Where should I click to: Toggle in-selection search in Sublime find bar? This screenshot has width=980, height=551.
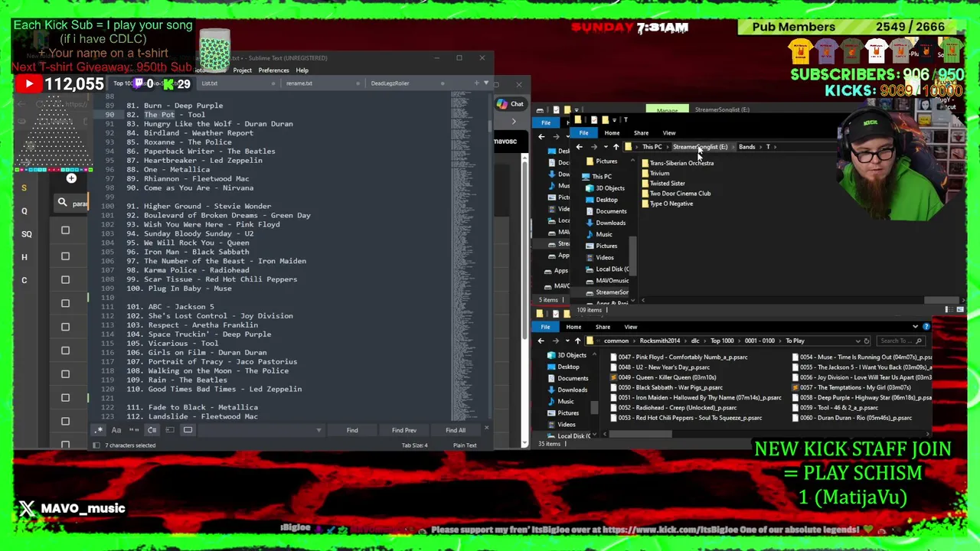[169, 430]
